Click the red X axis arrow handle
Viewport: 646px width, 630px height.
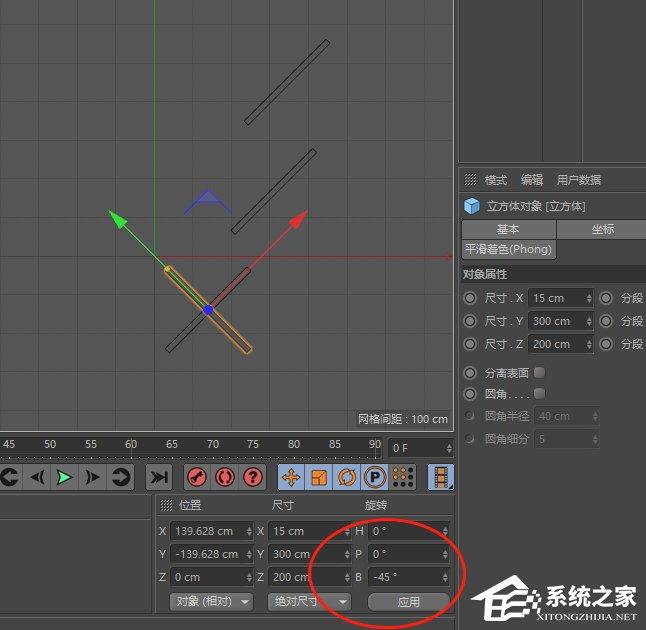[299, 218]
